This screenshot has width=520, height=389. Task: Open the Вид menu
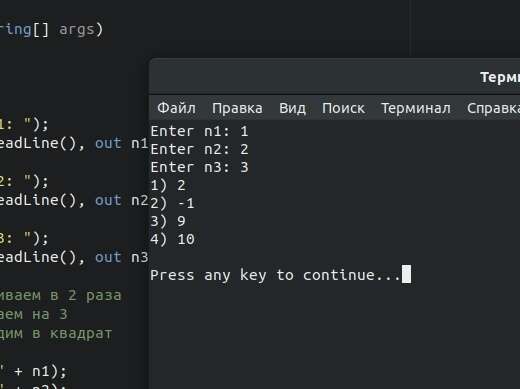(x=292, y=108)
